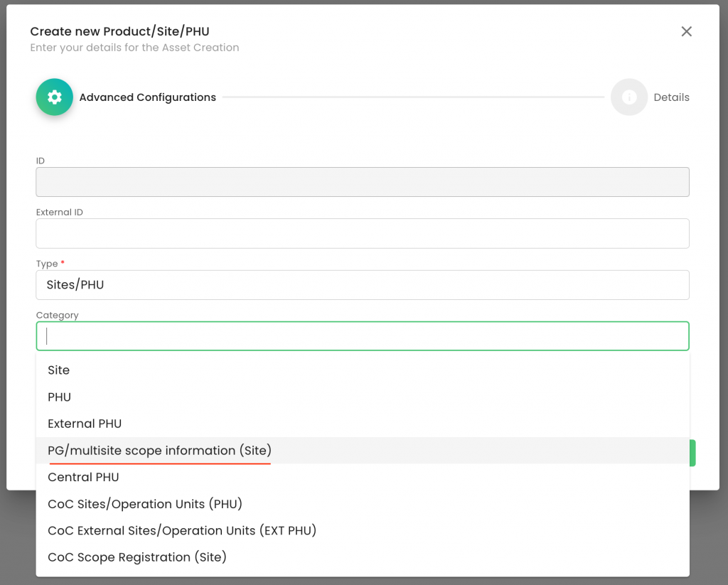Click the greyed-out ID field
The height and width of the screenshot is (585, 728).
click(362, 182)
